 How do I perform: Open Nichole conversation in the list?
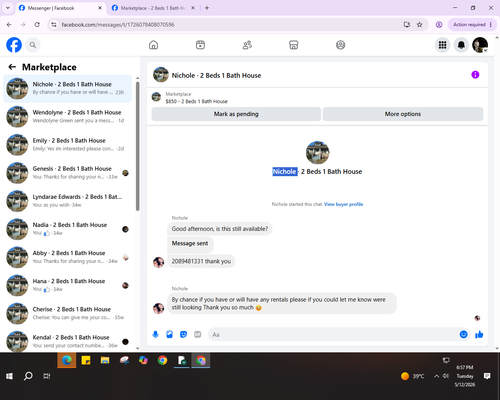click(67, 88)
